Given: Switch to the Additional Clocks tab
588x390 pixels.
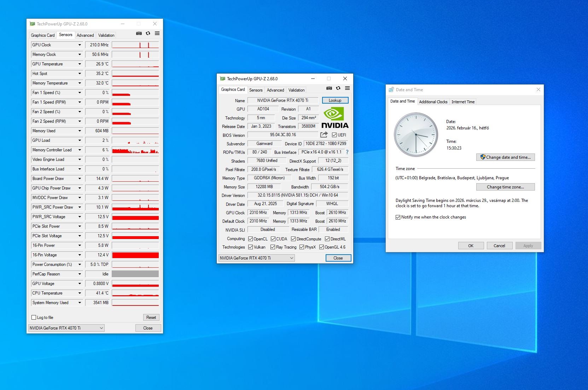Looking at the screenshot, I should tap(433, 102).
